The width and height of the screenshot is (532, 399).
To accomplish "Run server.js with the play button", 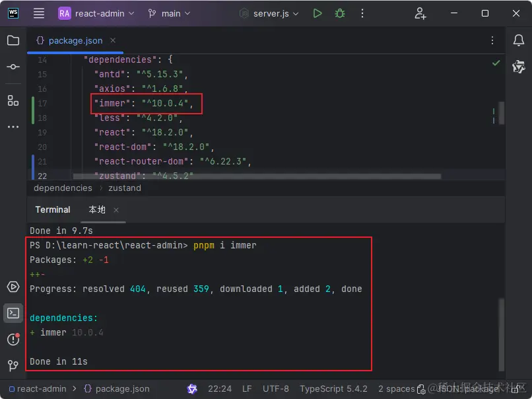I will click(317, 14).
